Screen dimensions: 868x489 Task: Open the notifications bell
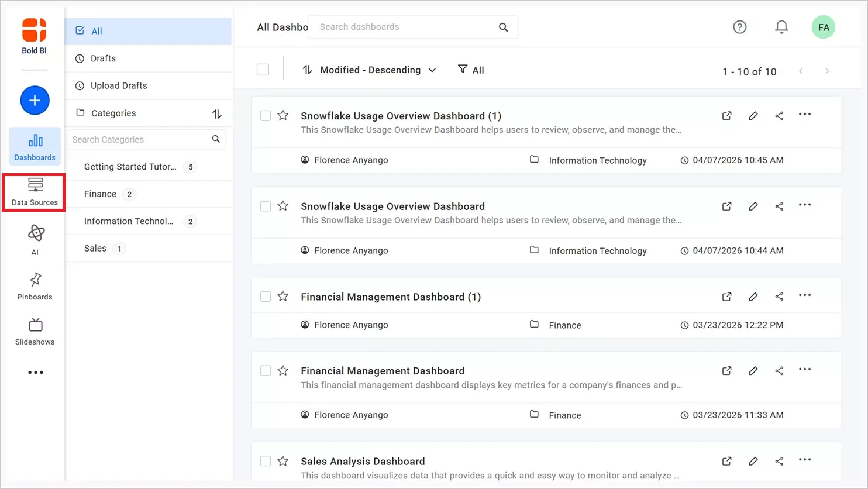[x=781, y=27]
